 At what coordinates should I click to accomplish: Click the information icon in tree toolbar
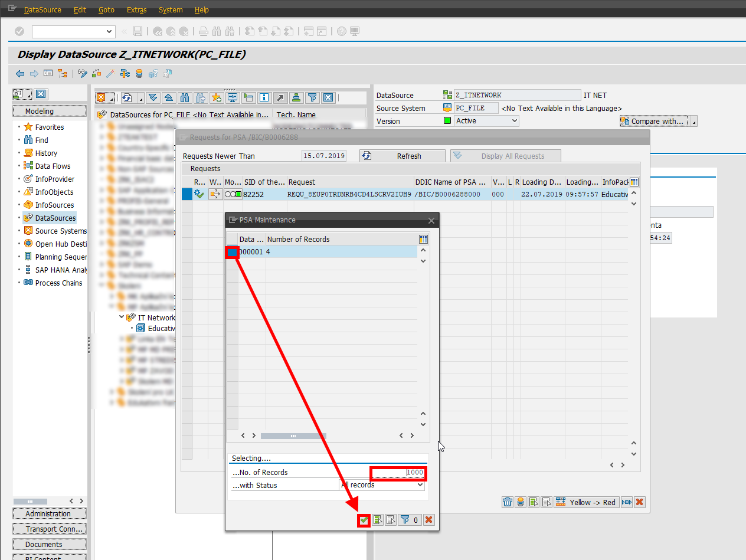pyautogui.click(x=264, y=98)
